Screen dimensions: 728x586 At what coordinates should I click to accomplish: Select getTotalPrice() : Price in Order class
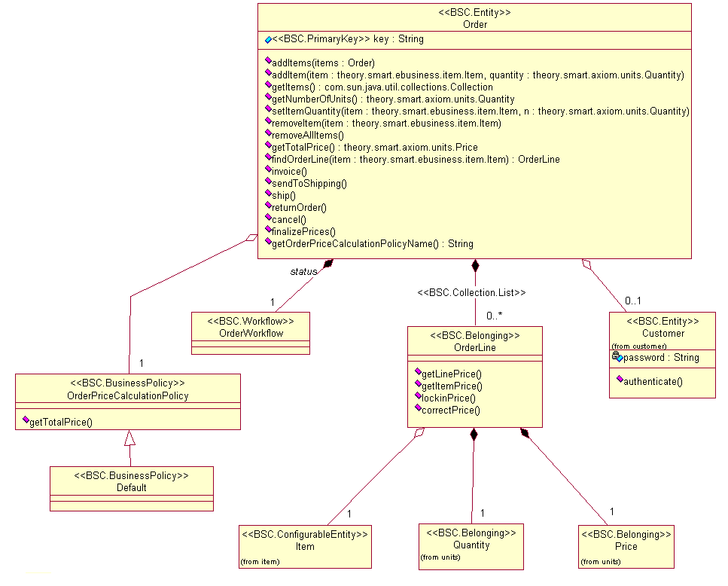[x=375, y=147]
